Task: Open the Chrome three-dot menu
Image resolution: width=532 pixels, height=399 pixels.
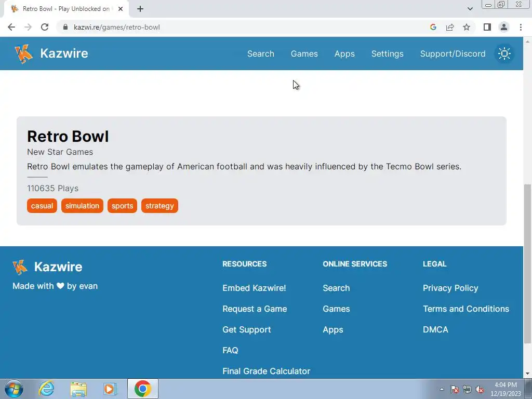Action: point(521,27)
